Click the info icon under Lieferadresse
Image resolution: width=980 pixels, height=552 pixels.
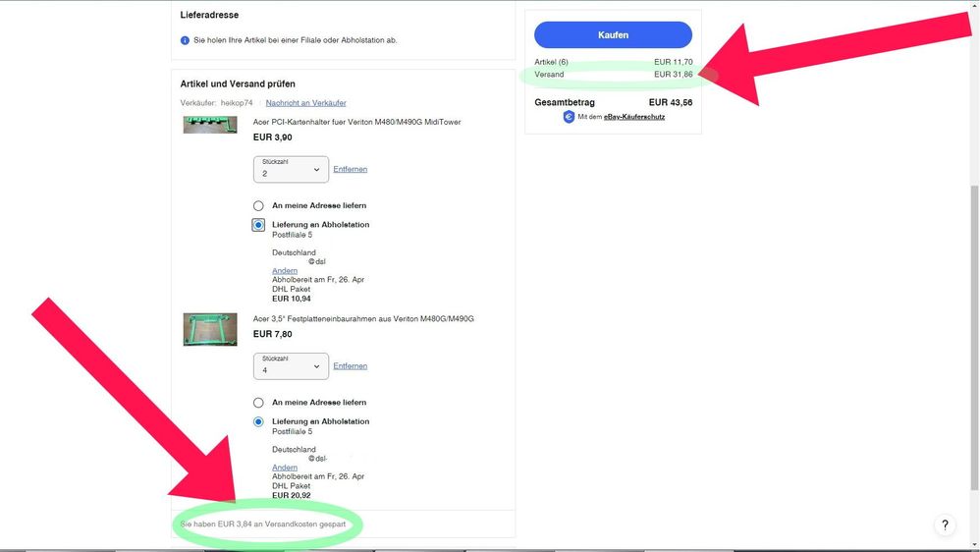(x=185, y=40)
